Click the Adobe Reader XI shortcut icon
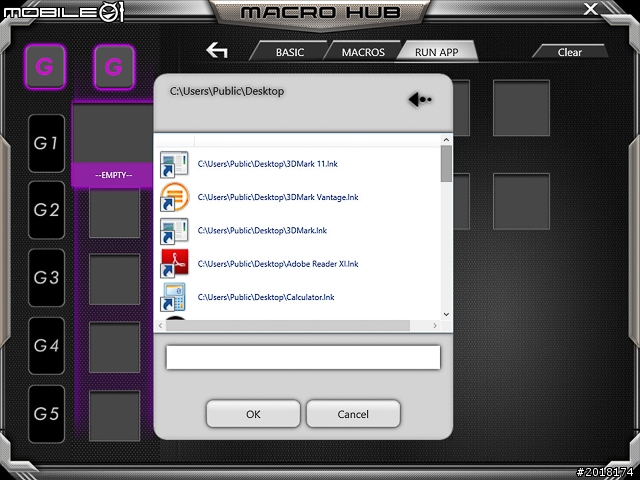This screenshot has height=480, width=640. (x=174, y=264)
